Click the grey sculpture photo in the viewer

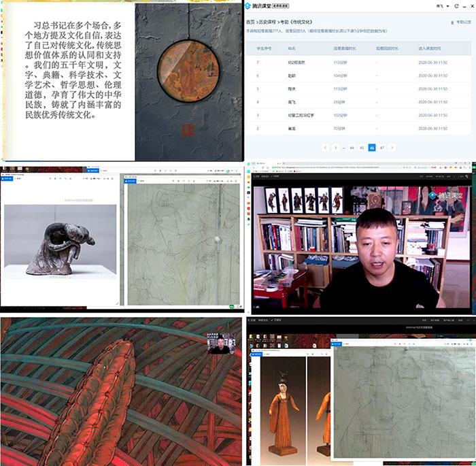point(60,241)
